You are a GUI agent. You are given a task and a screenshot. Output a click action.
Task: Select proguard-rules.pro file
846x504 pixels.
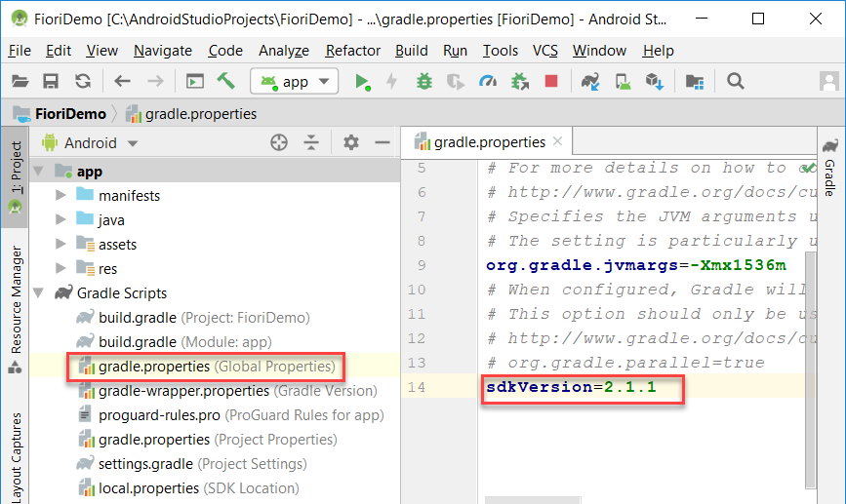231,415
